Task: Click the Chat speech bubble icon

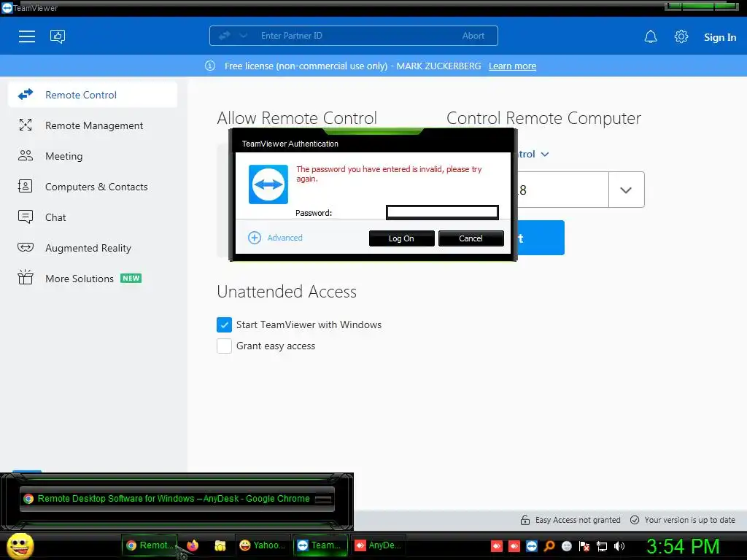Action: [26, 217]
